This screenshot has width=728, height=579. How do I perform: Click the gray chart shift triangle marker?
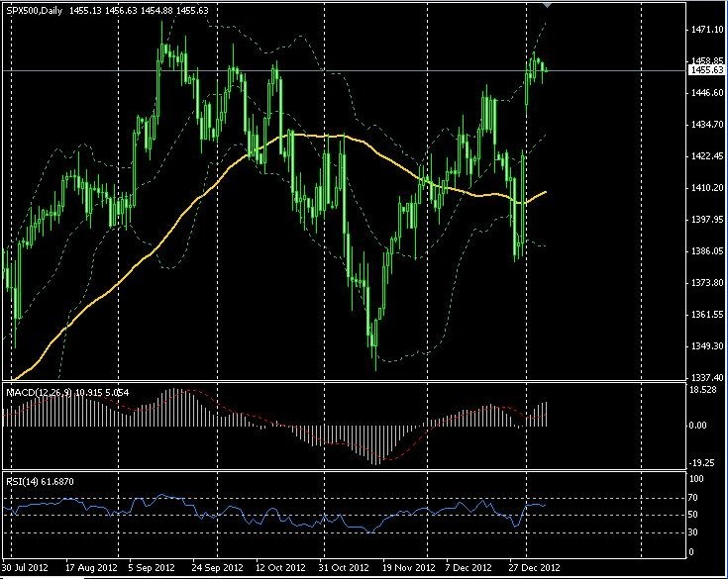548,5
